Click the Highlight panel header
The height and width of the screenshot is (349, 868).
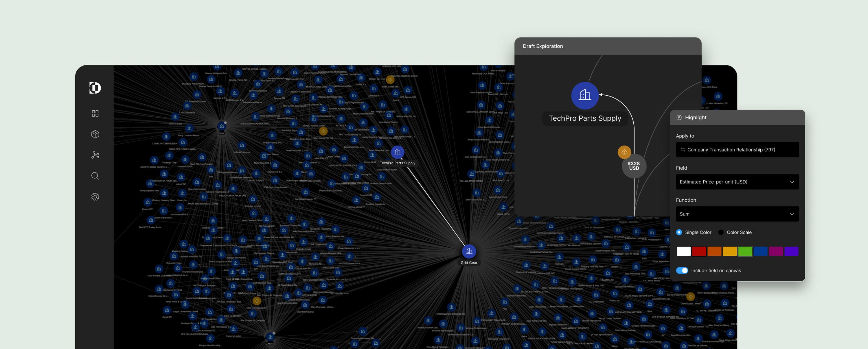[x=696, y=118]
